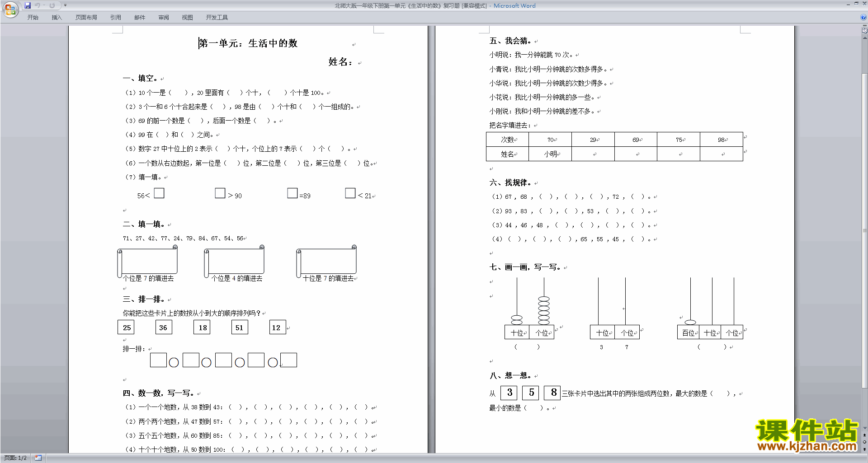This screenshot has width=868, height=463.
Task: Click the vertical scrollbar up arrow
Action: tap(864, 38)
